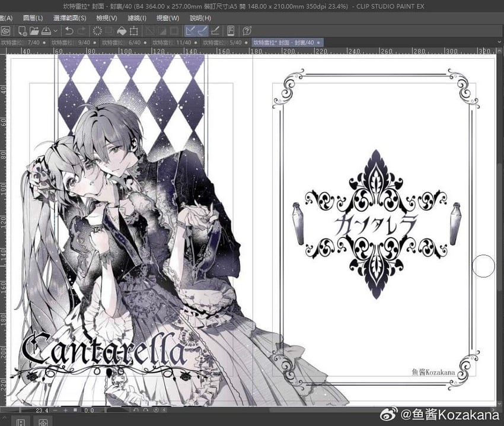Viewport: 504px width, 426px height.
Task: Open the 視窗(W) Window menu
Action: click(x=168, y=18)
